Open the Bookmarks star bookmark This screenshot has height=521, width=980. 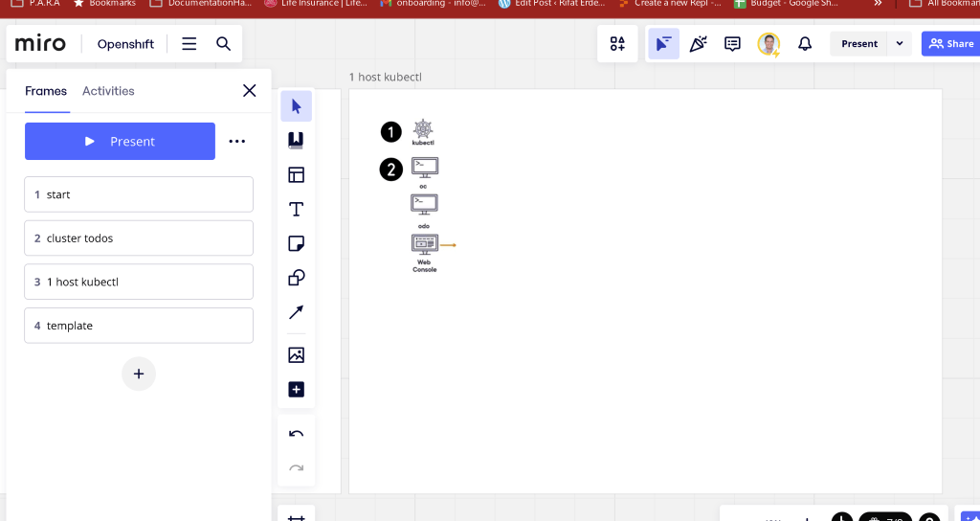pos(104,3)
